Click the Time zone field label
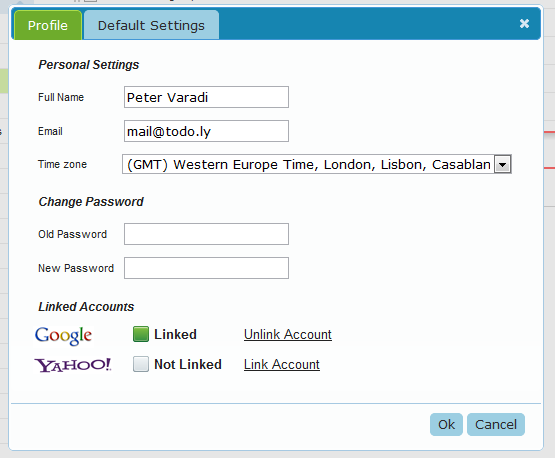The width and height of the screenshot is (555, 458). click(x=62, y=164)
